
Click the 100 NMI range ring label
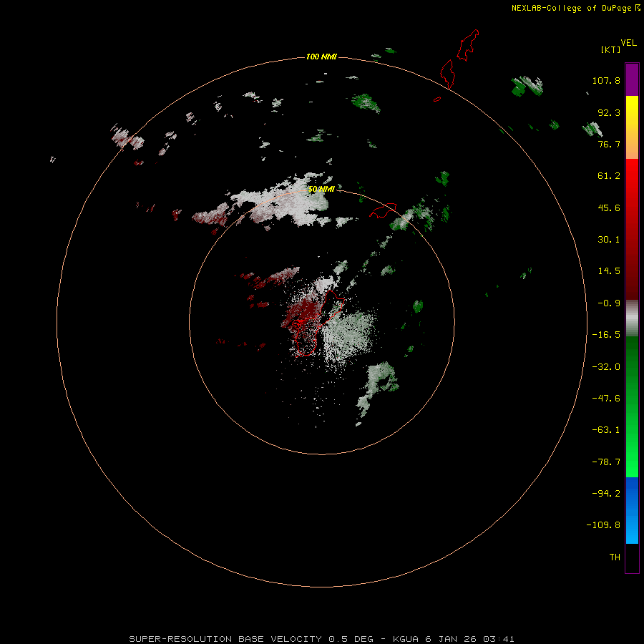click(x=321, y=57)
